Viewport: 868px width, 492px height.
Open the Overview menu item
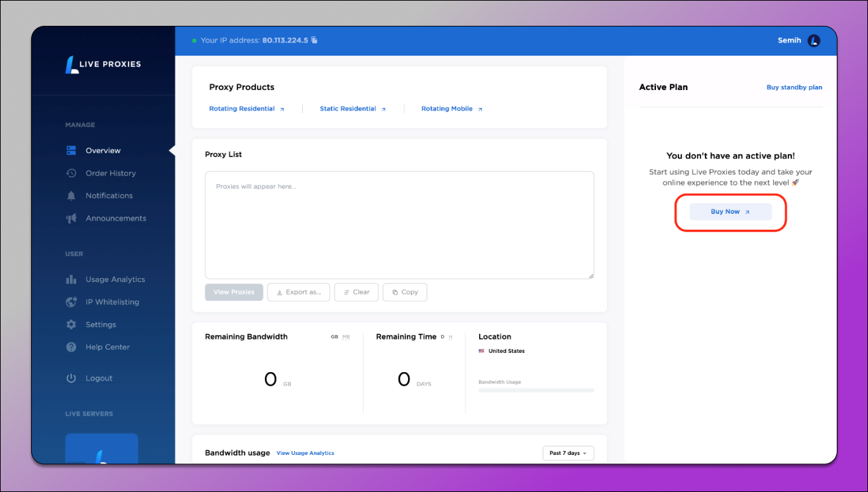coord(103,150)
